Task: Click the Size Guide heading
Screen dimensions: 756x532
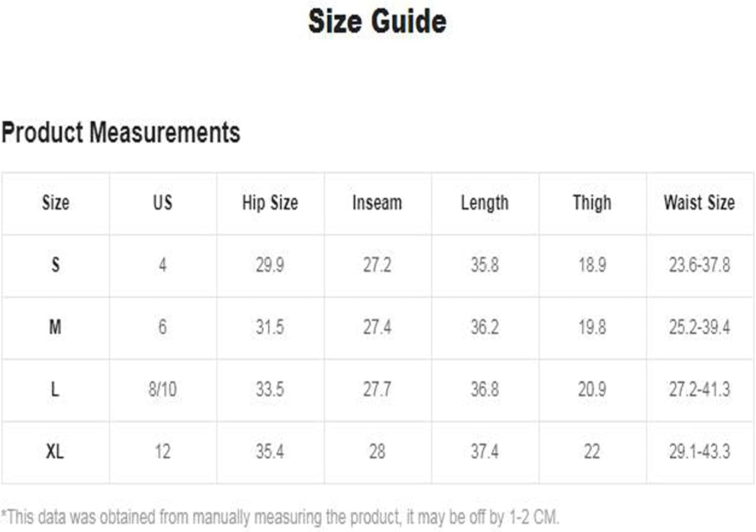Action: tap(377, 22)
